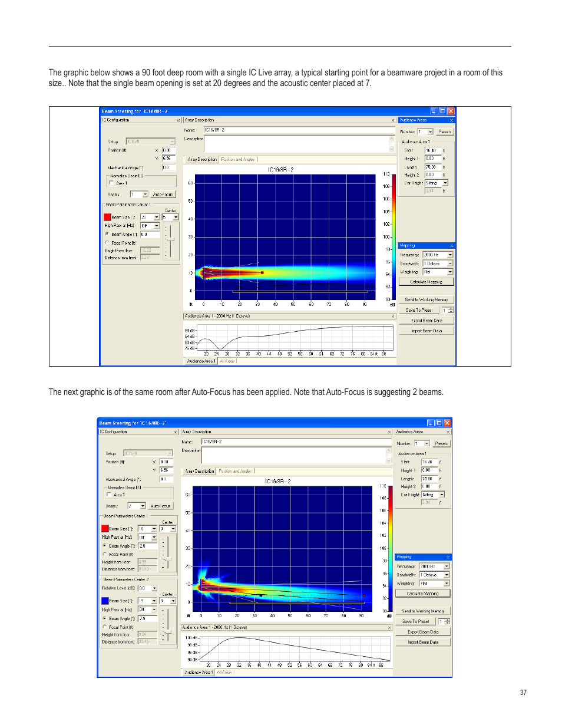Click Send to Working Memory, one-beam window
The width and height of the screenshot is (562, 728).
click(x=427, y=300)
